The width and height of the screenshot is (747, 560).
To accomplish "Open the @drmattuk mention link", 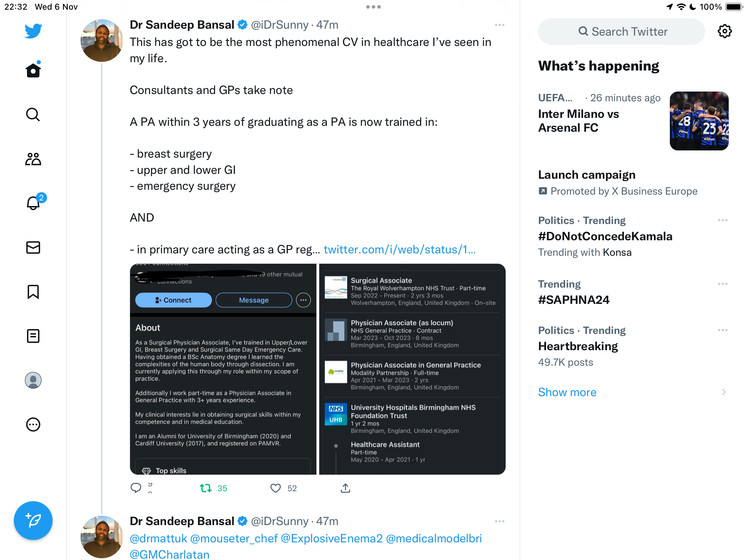I will (x=158, y=538).
